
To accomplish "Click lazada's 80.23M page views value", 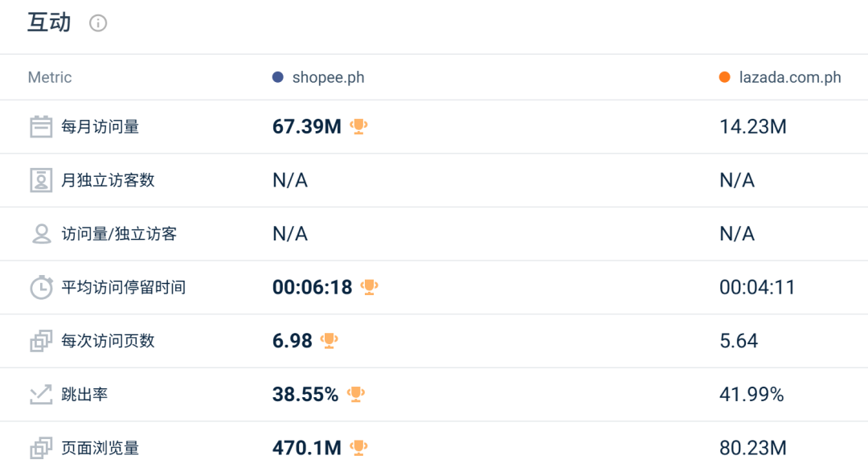I will [753, 448].
